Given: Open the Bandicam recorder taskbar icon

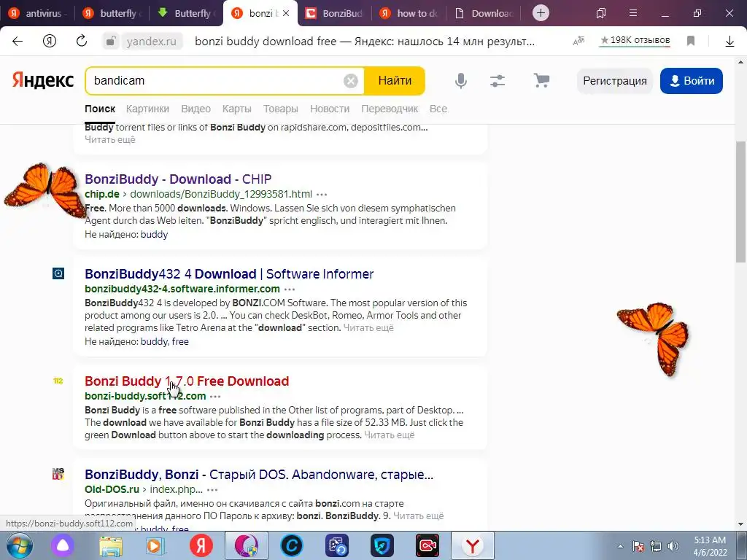Looking at the screenshot, I should pos(427,545).
